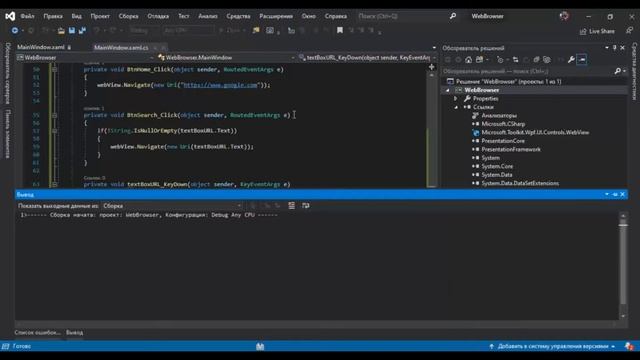
Task: Click the Visual Studio logo icon
Action: 10,16
